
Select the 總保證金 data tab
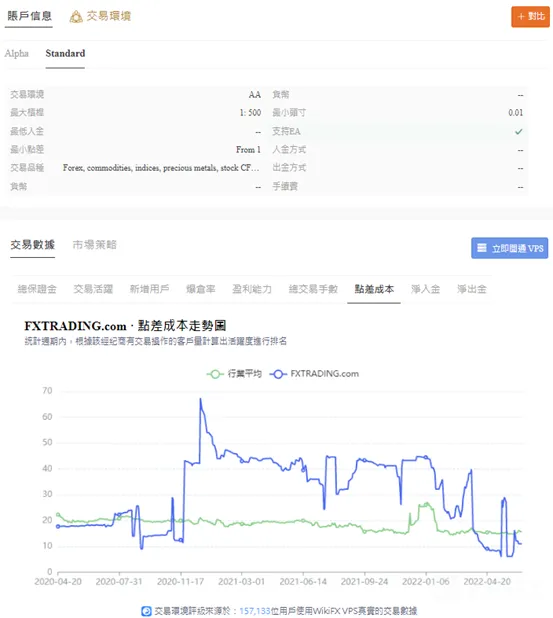(x=37, y=289)
